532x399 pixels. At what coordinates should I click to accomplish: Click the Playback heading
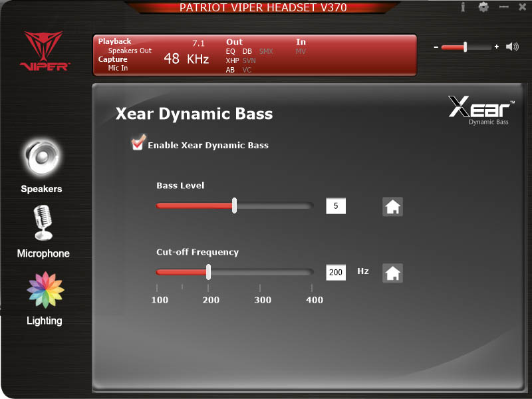[114, 41]
